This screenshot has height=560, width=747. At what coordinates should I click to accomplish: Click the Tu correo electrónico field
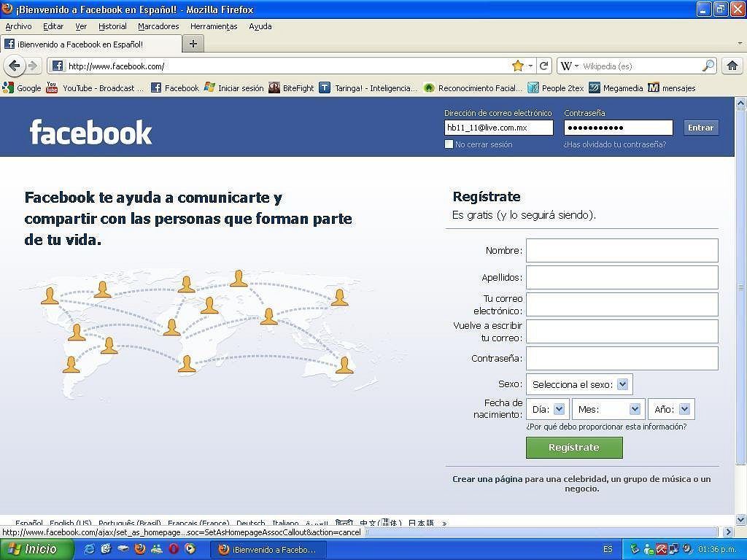tap(622, 304)
